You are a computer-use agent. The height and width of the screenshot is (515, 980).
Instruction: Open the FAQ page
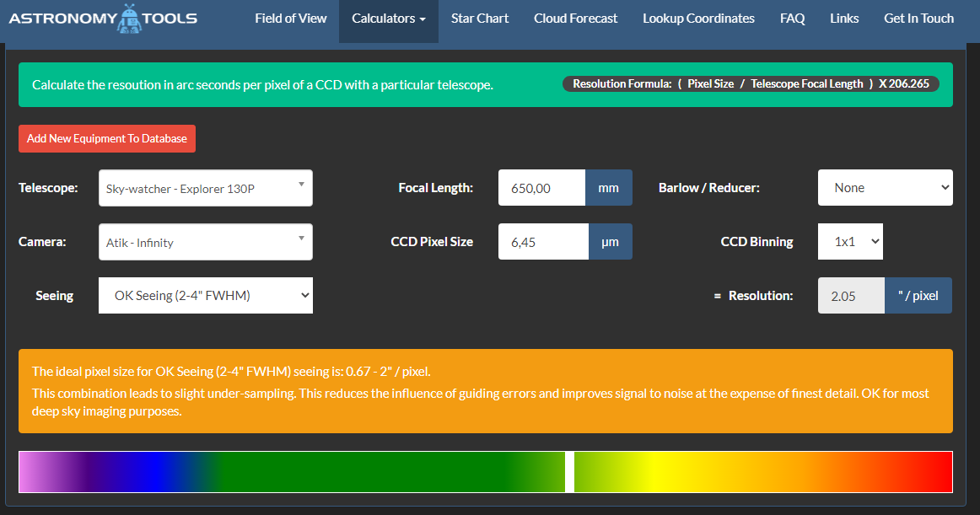793,19
